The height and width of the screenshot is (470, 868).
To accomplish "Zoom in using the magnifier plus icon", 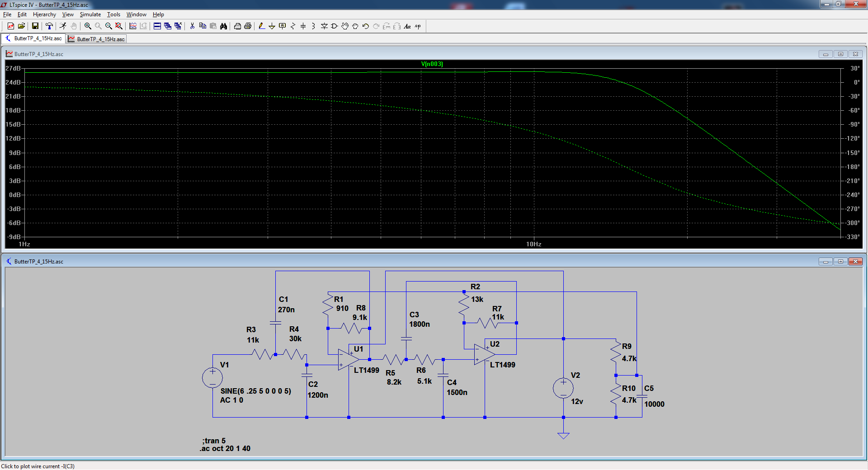I will 88,26.
